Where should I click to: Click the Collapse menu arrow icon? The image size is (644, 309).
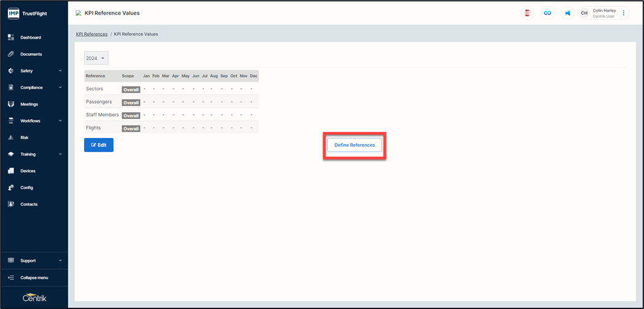pos(12,277)
